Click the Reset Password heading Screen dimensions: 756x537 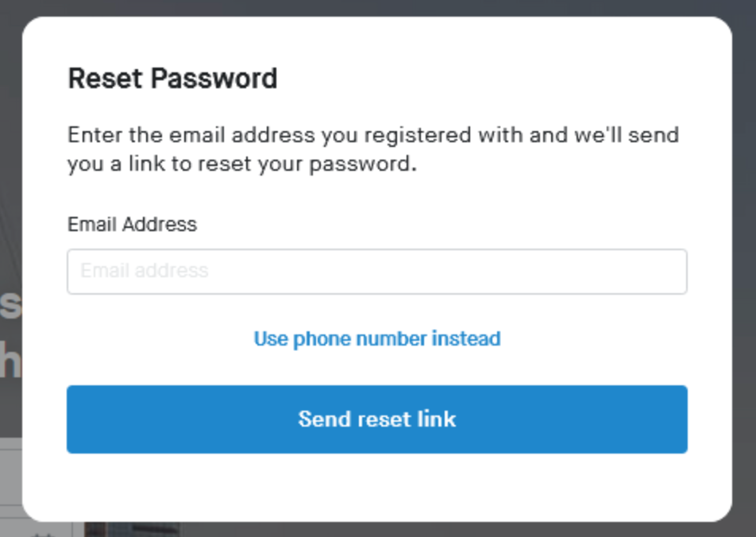click(x=172, y=79)
